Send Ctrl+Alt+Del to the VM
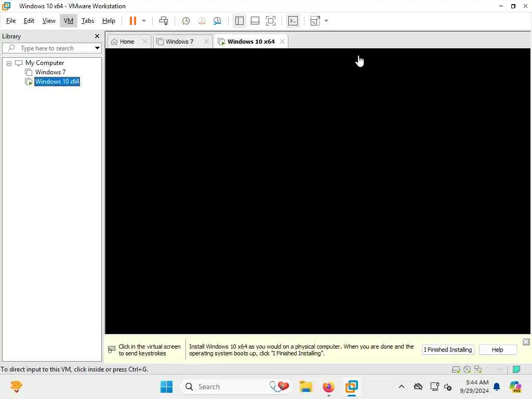Image resolution: width=532 pixels, height=399 pixels. [x=164, y=21]
